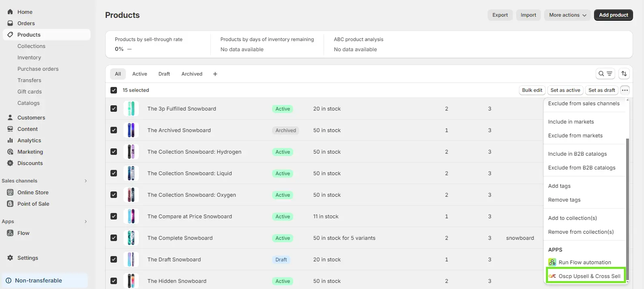Image resolution: width=644 pixels, height=289 pixels.
Task: Go to Discounts in the sidebar
Action: tap(30, 163)
